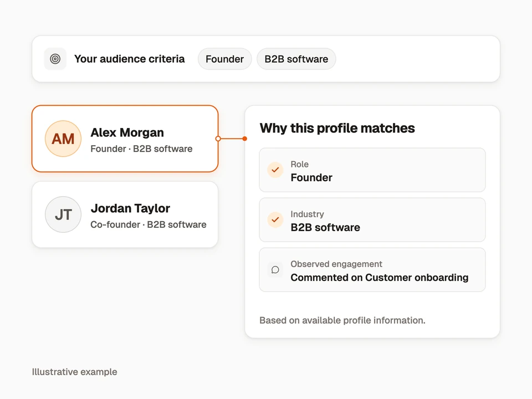The image size is (532, 399).
Task: Click 'Your audience criteria' label
Action: (129, 59)
